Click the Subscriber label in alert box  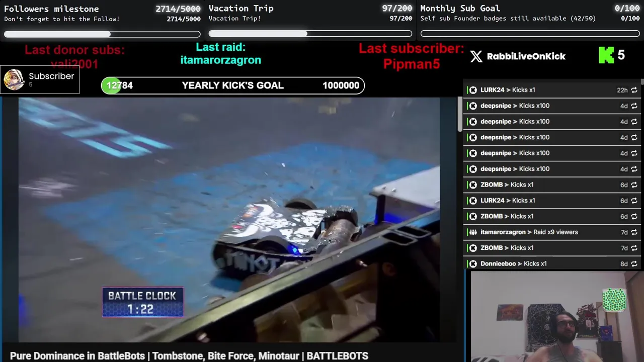tap(51, 76)
